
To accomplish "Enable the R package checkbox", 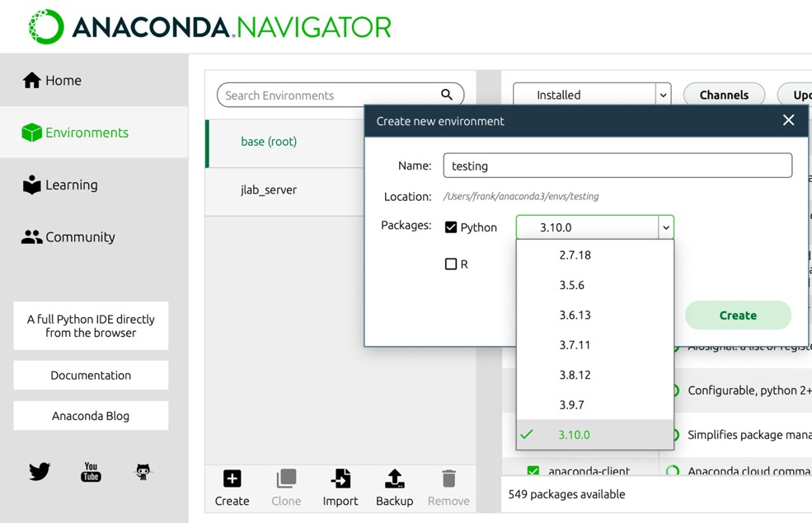I will point(451,264).
